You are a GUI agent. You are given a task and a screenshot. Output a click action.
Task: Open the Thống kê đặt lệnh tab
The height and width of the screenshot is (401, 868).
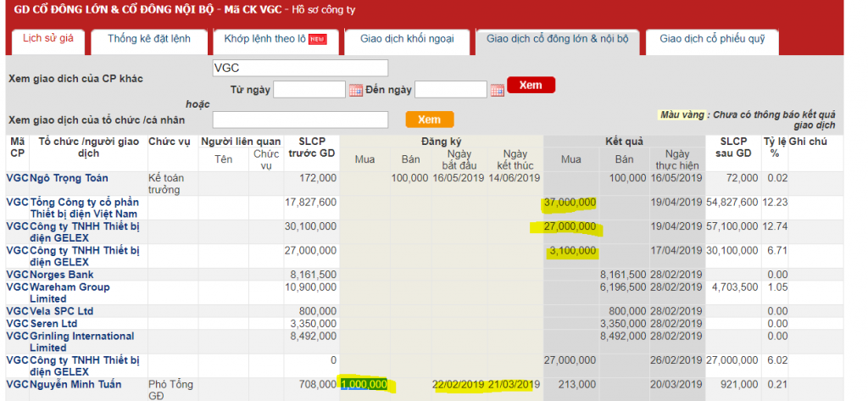click(x=148, y=39)
